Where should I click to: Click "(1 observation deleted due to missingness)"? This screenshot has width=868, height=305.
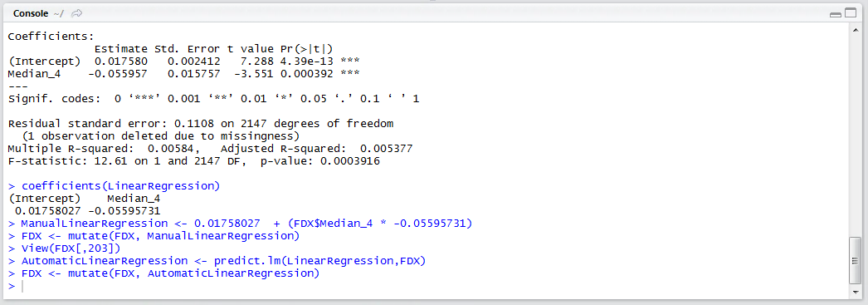tap(160, 135)
